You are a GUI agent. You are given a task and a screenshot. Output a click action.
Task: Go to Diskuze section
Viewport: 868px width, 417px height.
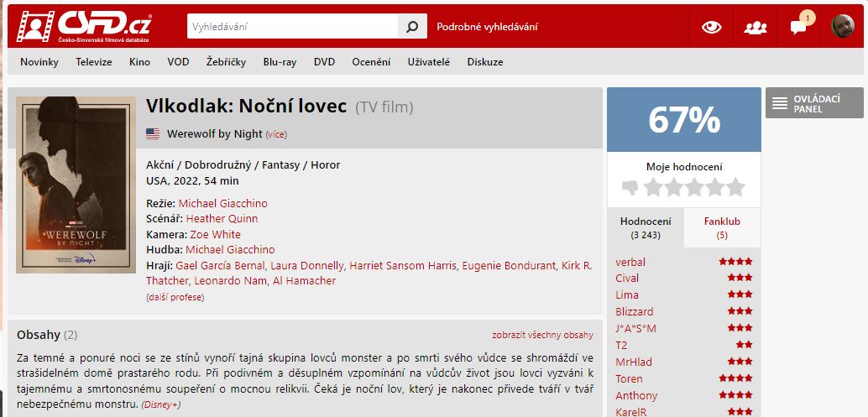485,62
